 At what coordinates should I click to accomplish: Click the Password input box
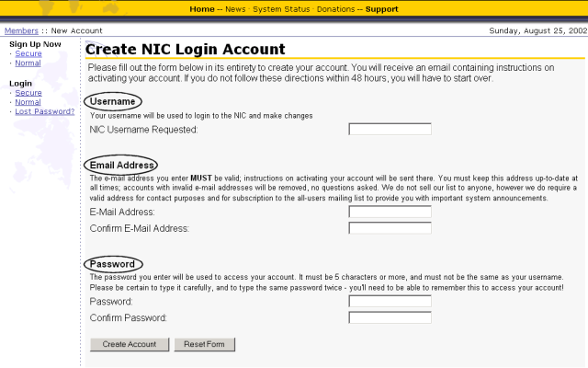point(390,301)
